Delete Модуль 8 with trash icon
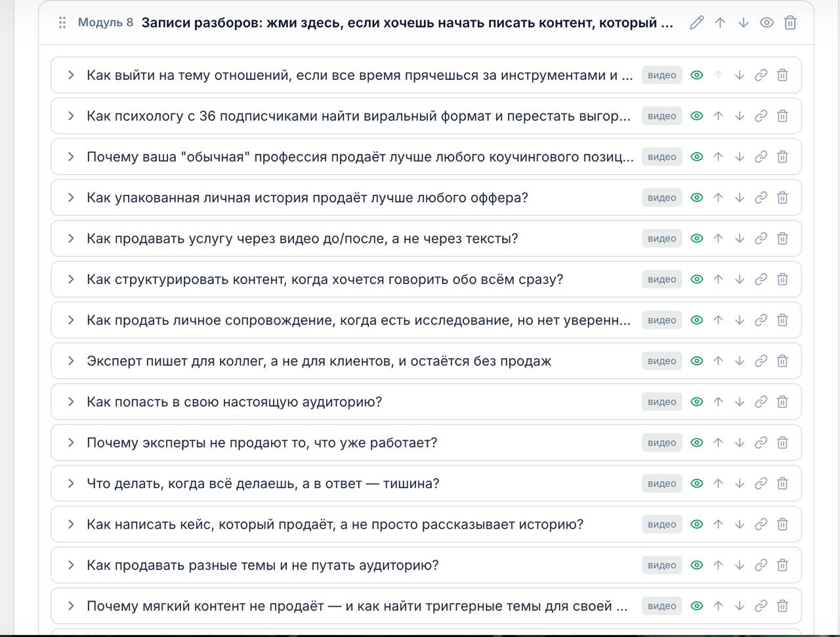Screen dimensions: 840x637 790,23
